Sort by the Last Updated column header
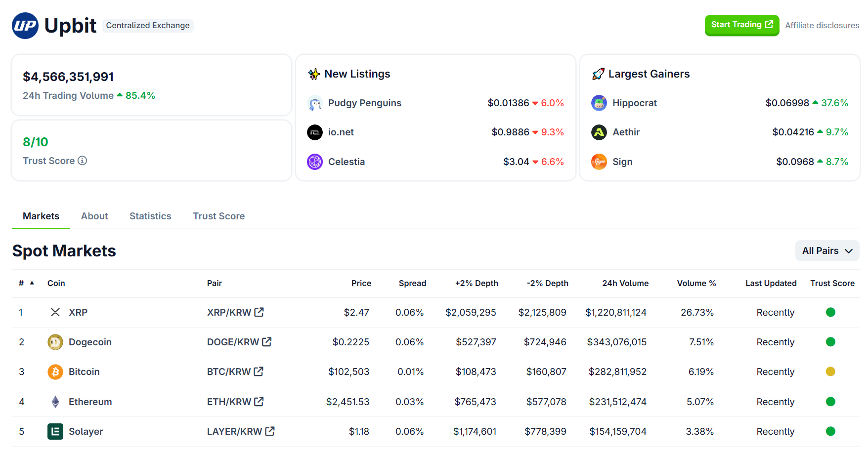 771,283
